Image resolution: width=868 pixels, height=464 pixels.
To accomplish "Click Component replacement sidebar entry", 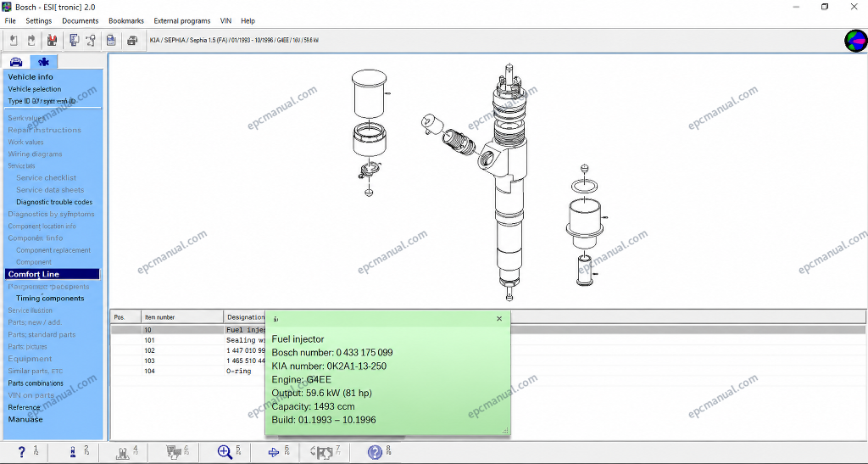I will pos(53,250).
